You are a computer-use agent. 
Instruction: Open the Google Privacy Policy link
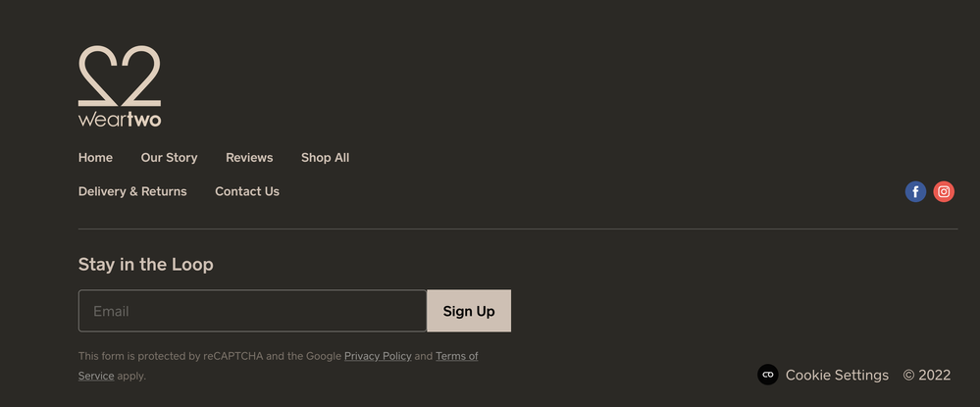[378, 356]
